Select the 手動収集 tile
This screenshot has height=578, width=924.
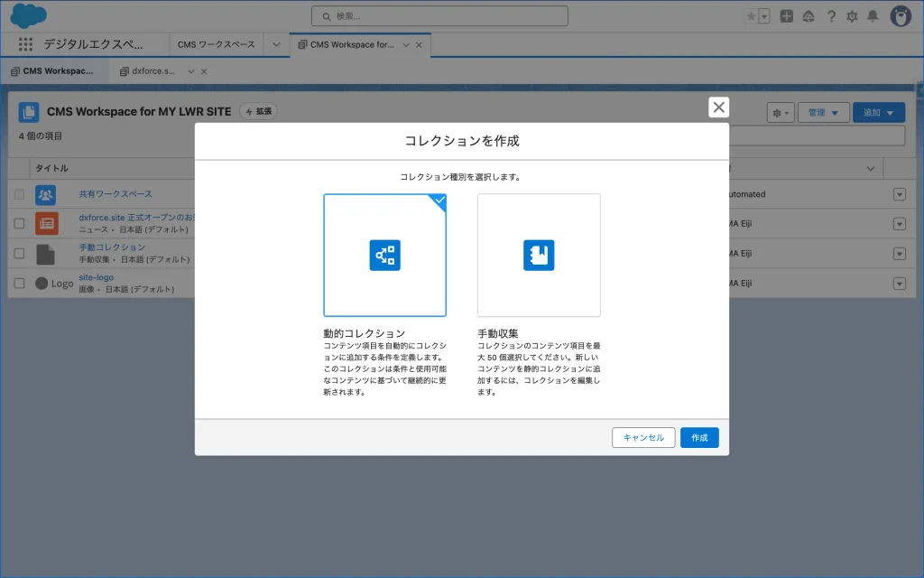click(x=539, y=256)
